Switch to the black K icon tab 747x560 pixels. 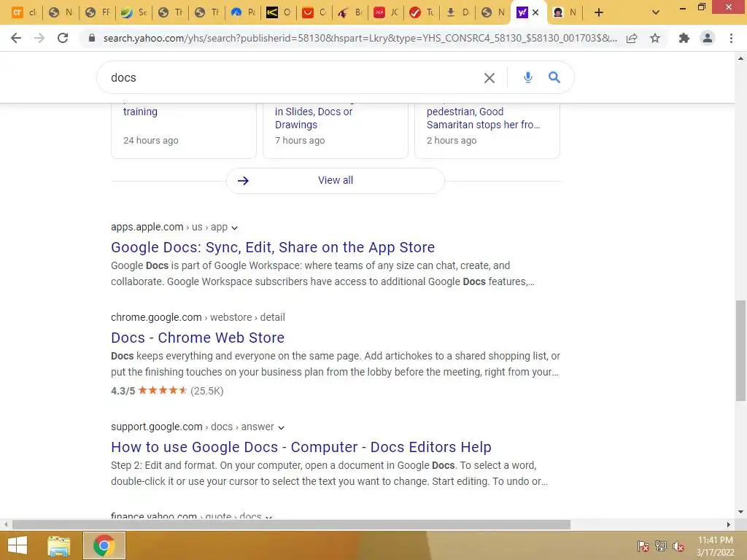click(279, 12)
